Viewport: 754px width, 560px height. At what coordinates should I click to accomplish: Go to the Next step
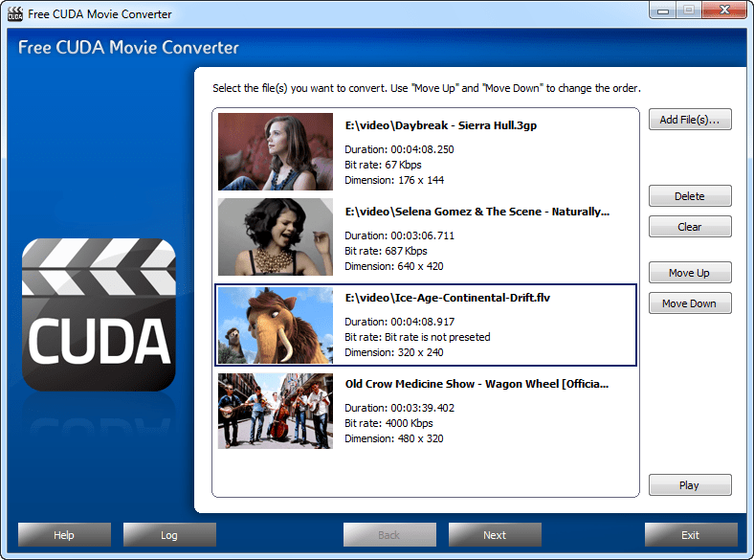[x=495, y=535]
